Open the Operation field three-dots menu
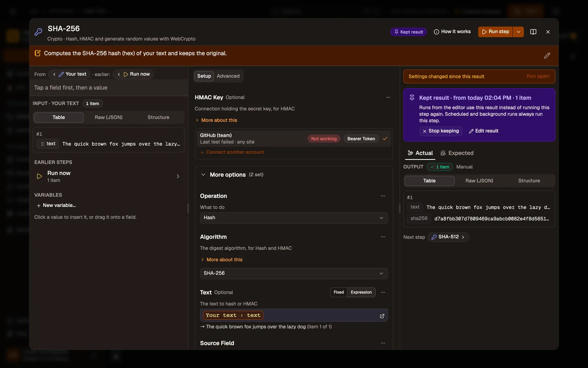The width and height of the screenshot is (588, 368). click(x=383, y=196)
